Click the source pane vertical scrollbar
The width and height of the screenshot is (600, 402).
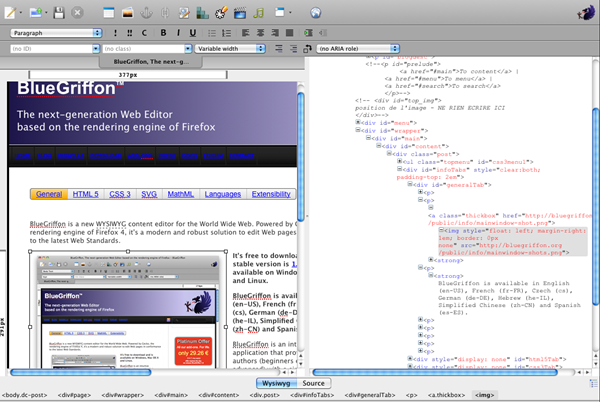pos(595,207)
